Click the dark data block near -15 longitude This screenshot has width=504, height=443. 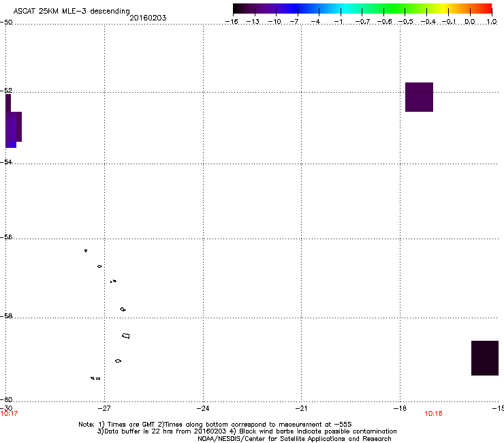[485, 358]
